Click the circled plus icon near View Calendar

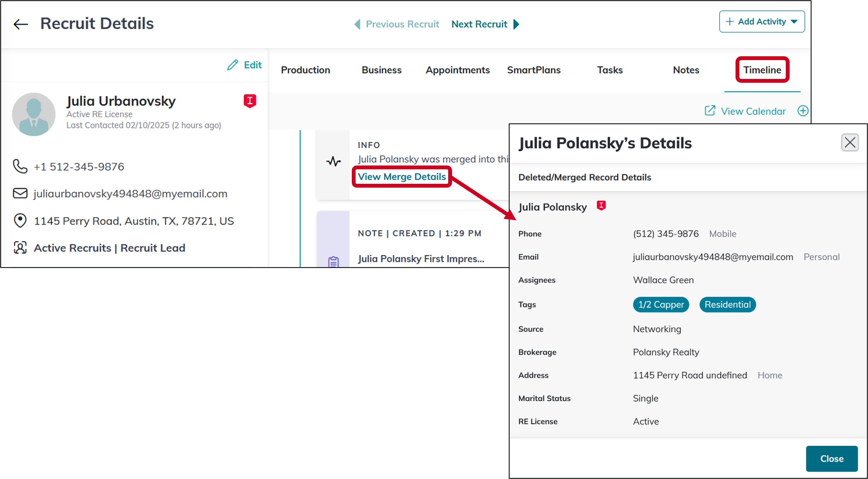pos(803,111)
